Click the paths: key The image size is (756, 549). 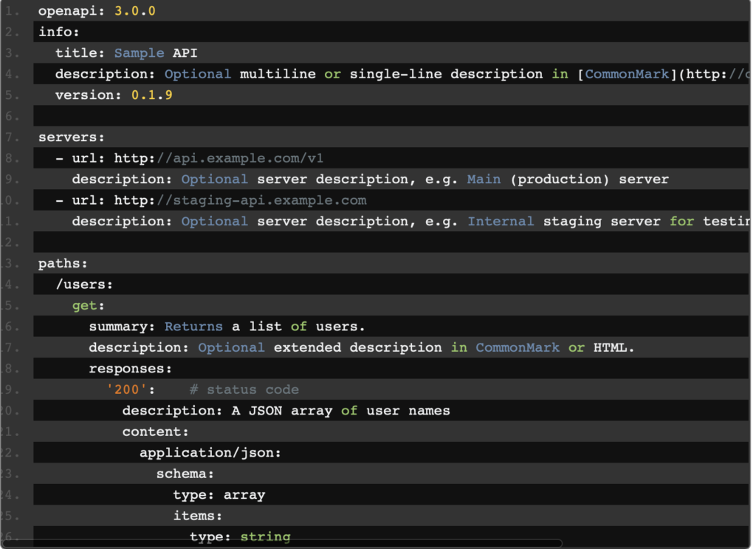click(63, 263)
